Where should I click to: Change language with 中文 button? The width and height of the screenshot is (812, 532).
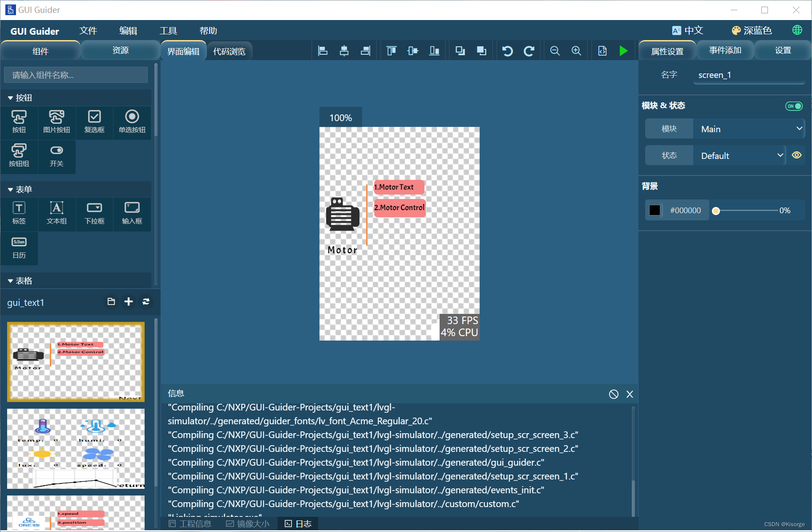tap(687, 30)
